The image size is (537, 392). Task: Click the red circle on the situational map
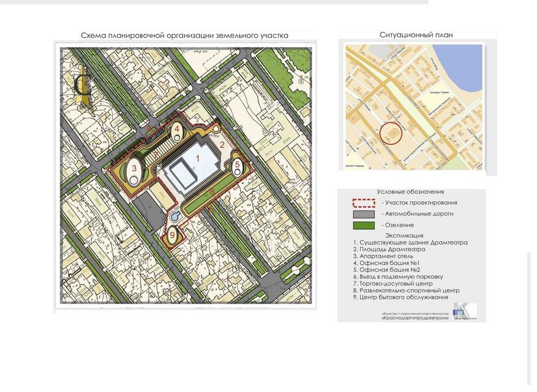click(x=391, y=132)
